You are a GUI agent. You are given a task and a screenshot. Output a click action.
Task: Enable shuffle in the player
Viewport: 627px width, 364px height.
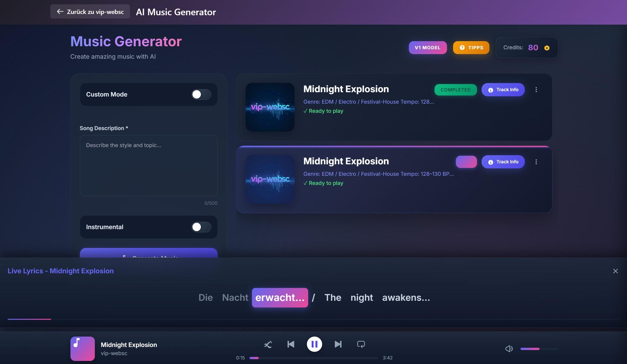(268, 344)
